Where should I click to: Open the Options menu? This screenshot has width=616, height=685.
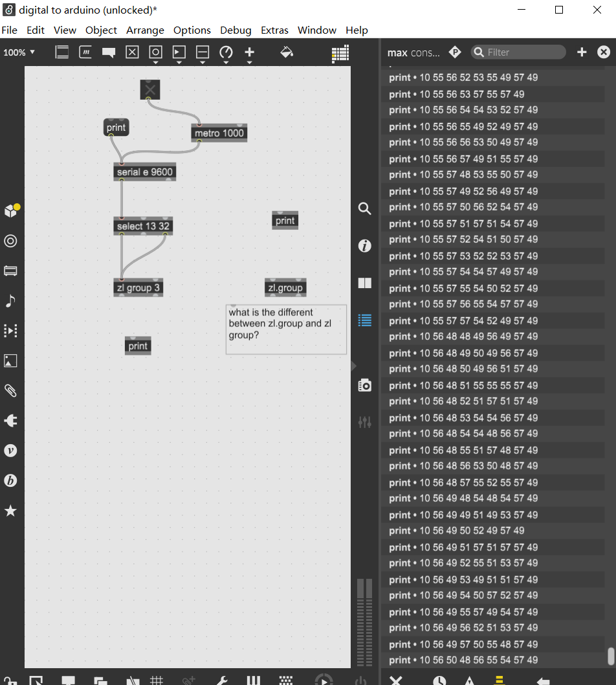point(192,30)
